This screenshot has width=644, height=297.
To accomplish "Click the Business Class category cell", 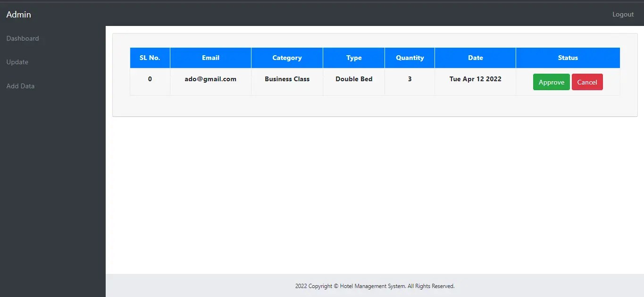I will (x=287, y=79).
